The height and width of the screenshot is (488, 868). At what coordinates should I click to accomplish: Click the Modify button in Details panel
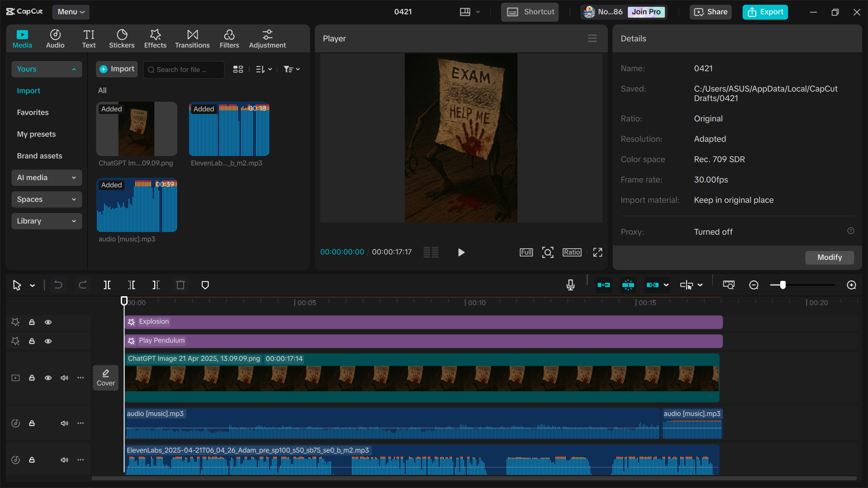(x=829, y=257)
